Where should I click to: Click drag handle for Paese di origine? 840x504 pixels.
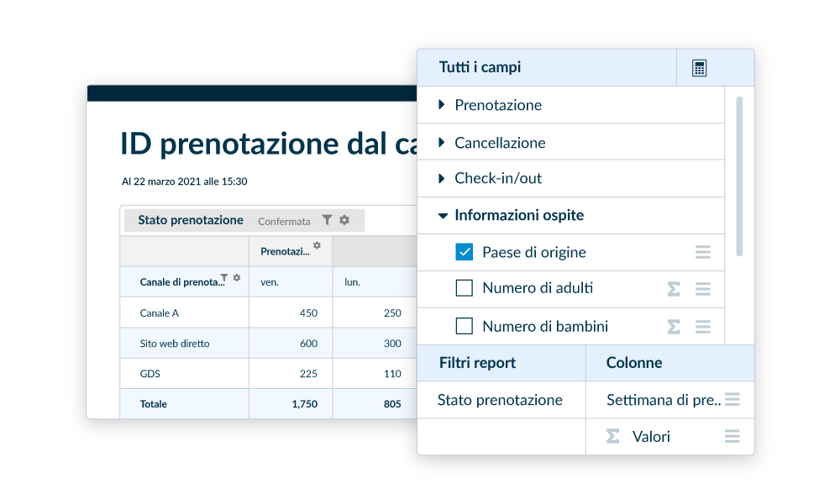pos(703,252)
